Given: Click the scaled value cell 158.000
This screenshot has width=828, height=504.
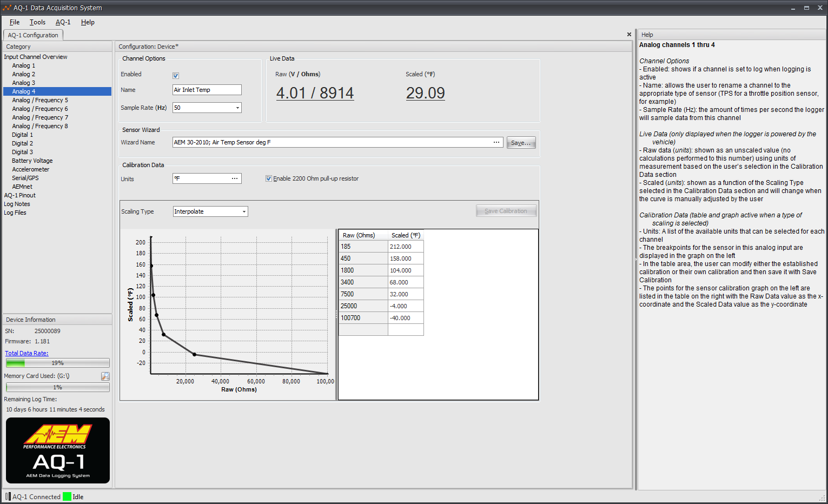Looking at the screenshot, I should (406, 258).
